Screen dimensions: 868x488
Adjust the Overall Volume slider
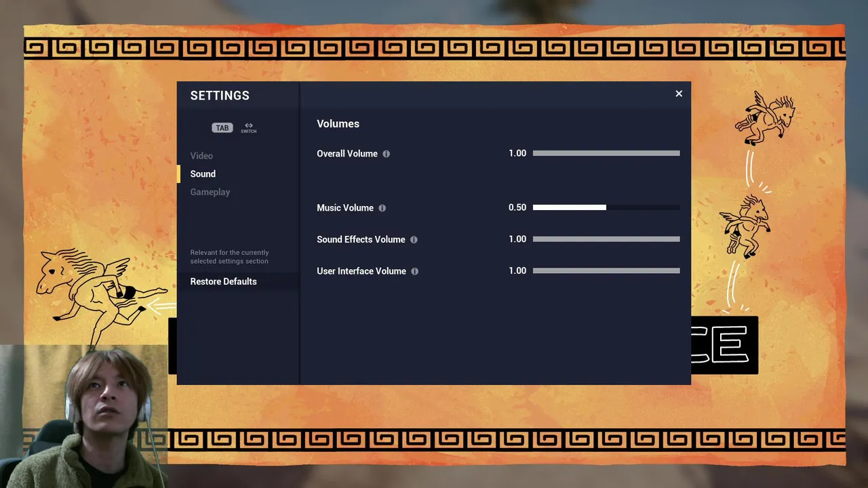click(606, 153)
